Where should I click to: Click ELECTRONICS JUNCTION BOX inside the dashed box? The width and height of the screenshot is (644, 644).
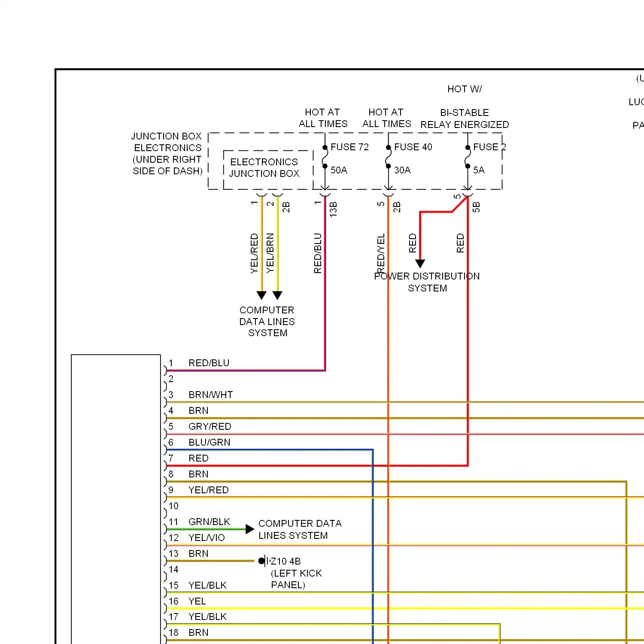[264, 167]
